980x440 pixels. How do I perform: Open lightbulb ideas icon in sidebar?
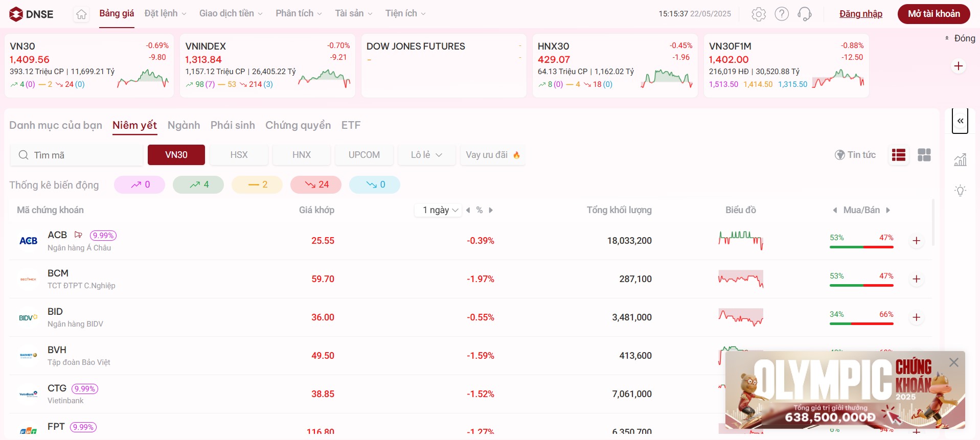coord(960,191)
